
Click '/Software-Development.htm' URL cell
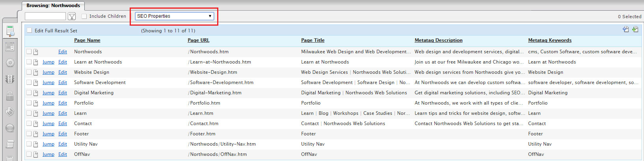coord(221,82)
